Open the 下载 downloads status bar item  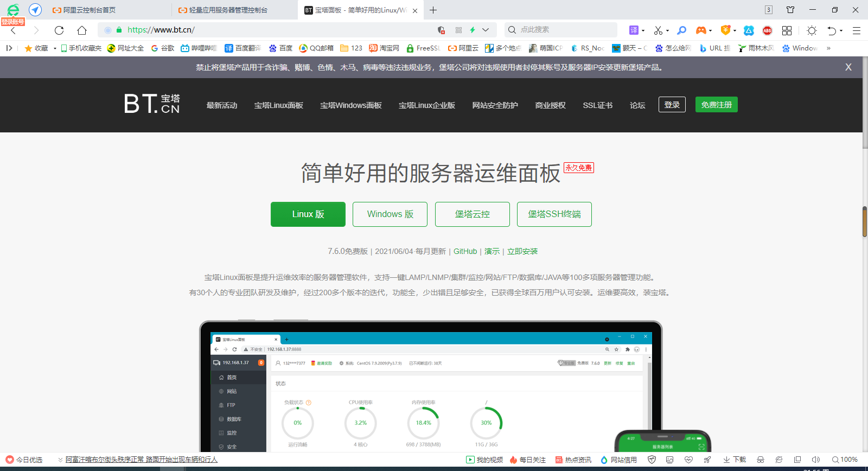point(735,460)
